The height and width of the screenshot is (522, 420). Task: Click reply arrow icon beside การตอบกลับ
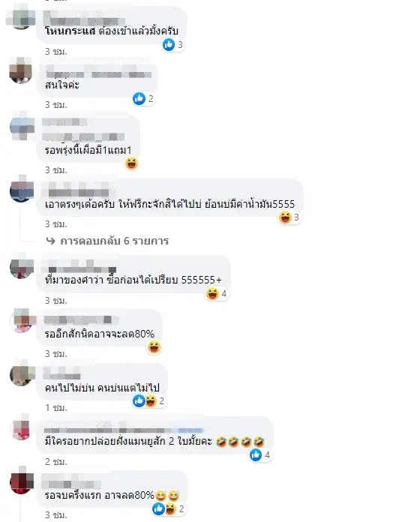(50, 240)
